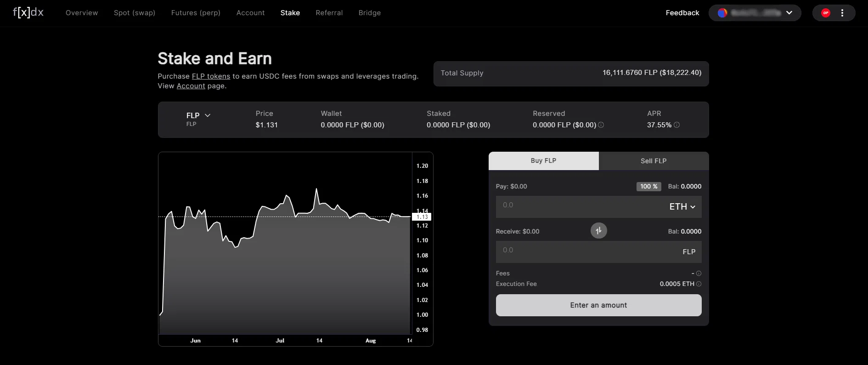This screenshot has width=868, height=365.
Task: Click the wallet avatar icon
Action: (x=722, y=13)
